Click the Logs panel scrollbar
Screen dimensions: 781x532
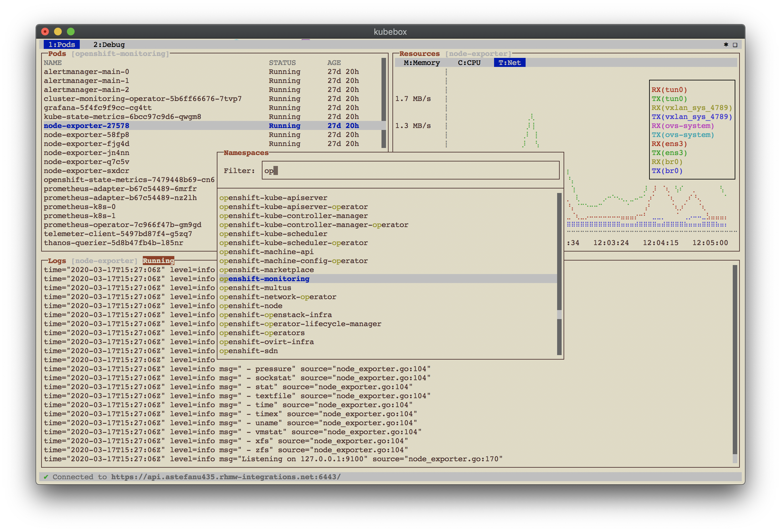(735, 364)
